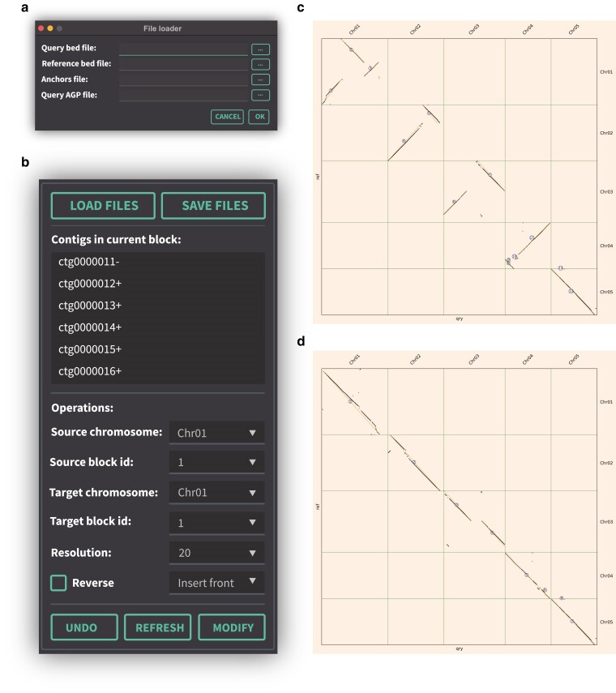Click Chr05 right label in plot c

[606, 292]
